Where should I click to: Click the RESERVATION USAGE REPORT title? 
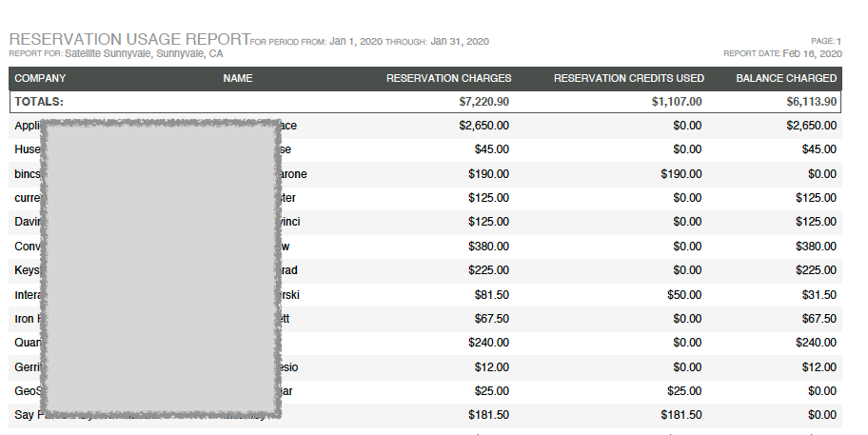[129, 39]
